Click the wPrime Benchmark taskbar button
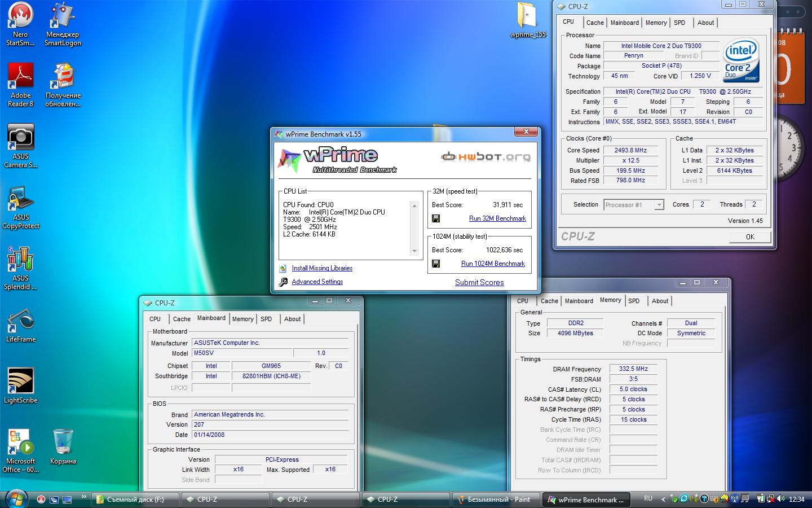The image size is (812, 508). tap(585, 500)
